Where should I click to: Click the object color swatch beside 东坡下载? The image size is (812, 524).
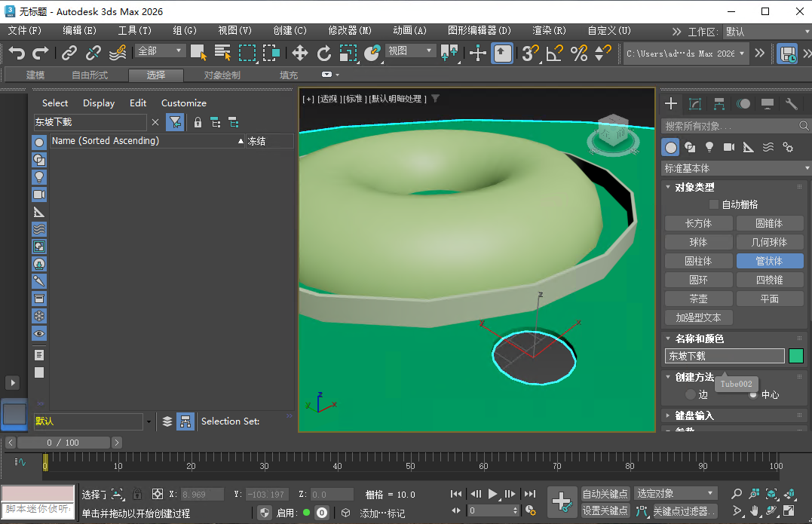(x=796, y=356)
